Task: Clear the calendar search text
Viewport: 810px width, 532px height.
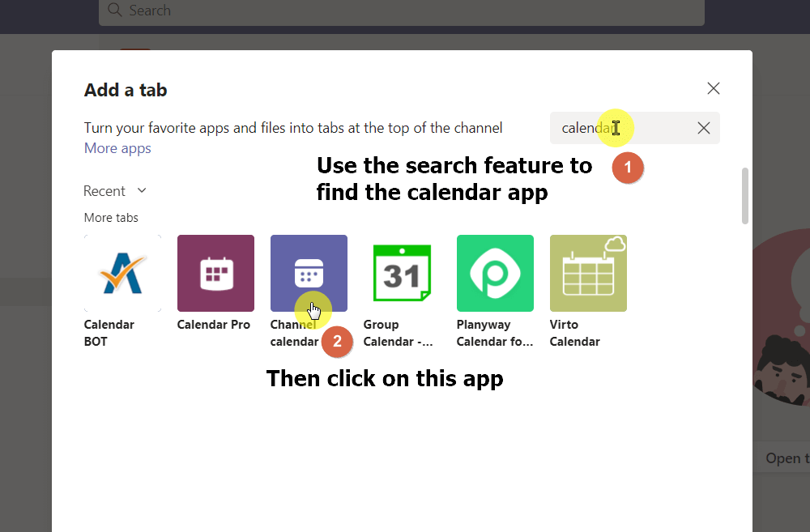Action: pos(704,128)
